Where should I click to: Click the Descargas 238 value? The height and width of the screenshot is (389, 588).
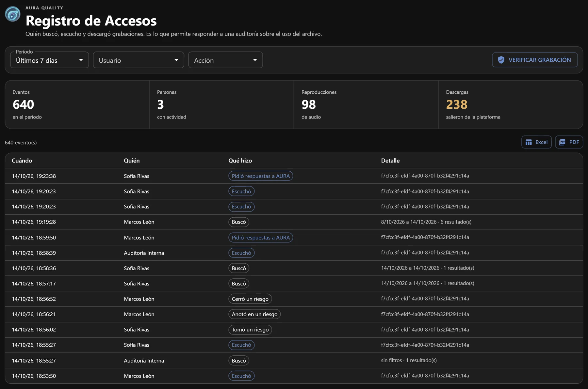(457, 104)
